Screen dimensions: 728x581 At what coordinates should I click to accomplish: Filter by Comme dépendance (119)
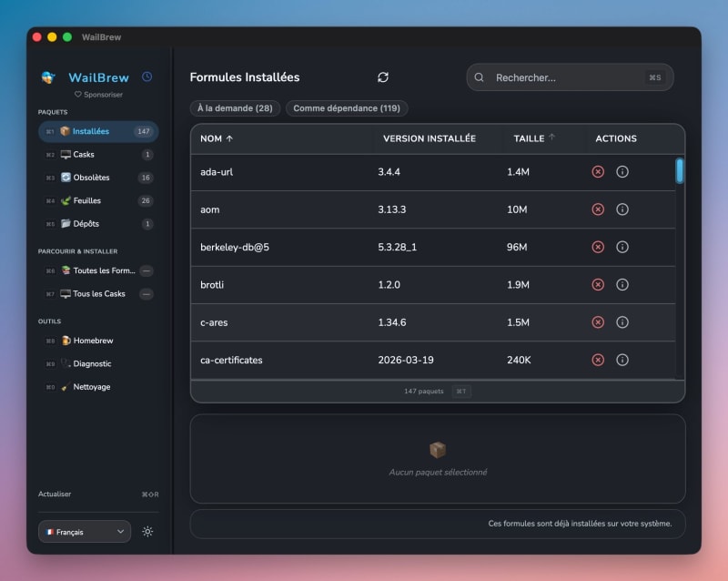coord(347,108)
